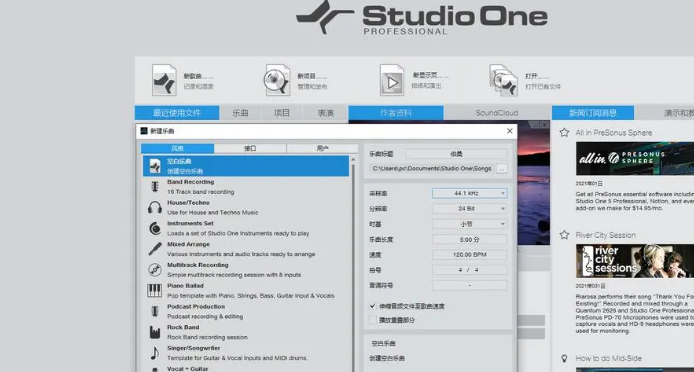
Task: Toggle stretch audio files to song tempo checkbox
Action: pos(373,306)
